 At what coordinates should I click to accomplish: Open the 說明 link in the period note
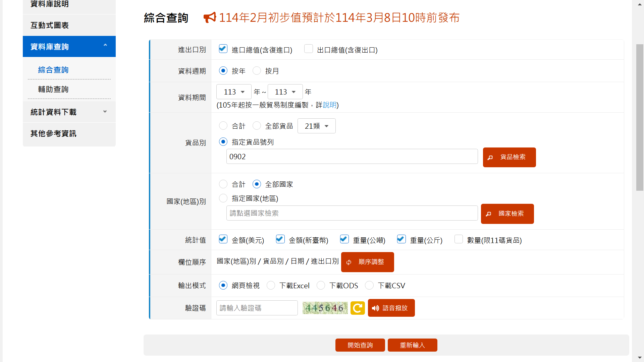[x=329, y=105]
